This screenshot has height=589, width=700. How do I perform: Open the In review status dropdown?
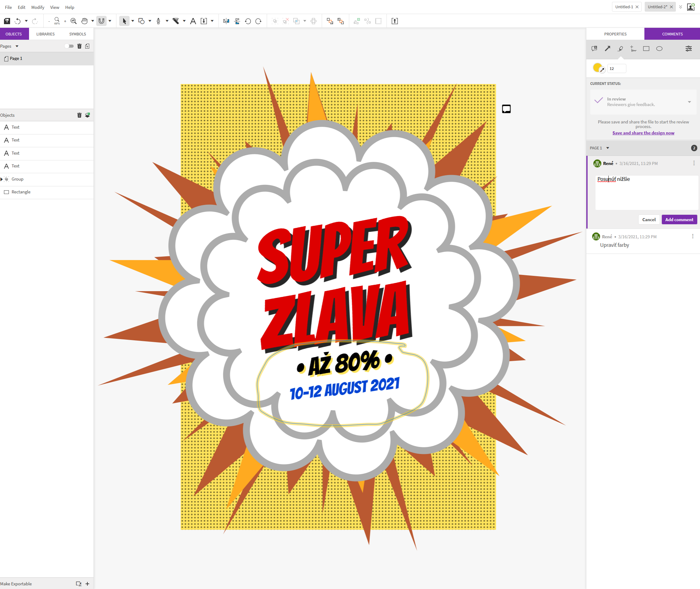tap(689, 102)
